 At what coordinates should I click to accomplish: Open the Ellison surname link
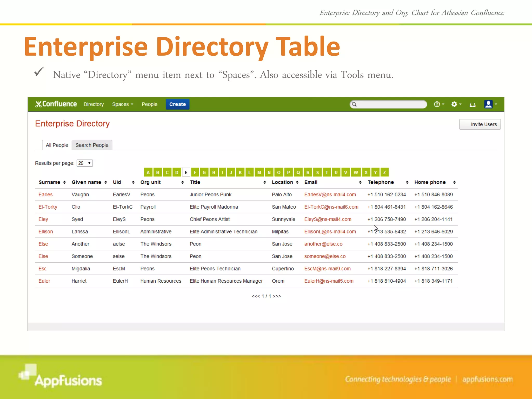46,232
